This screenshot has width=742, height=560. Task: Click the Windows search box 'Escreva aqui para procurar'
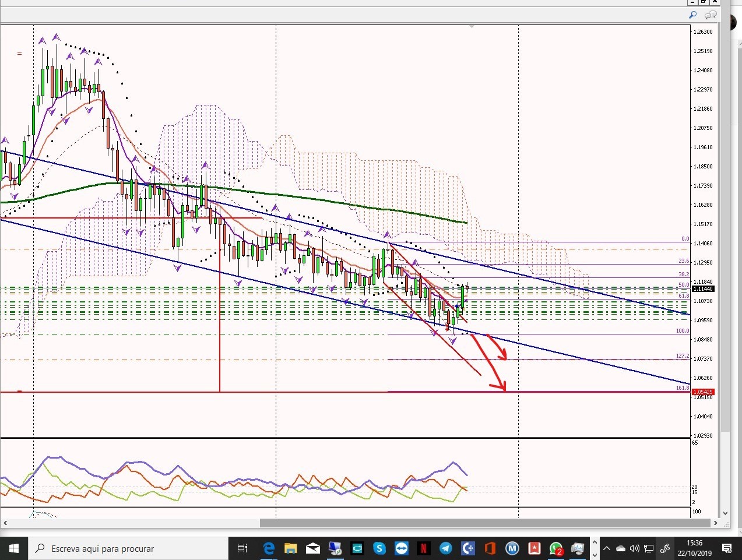(x=128, y=548)
